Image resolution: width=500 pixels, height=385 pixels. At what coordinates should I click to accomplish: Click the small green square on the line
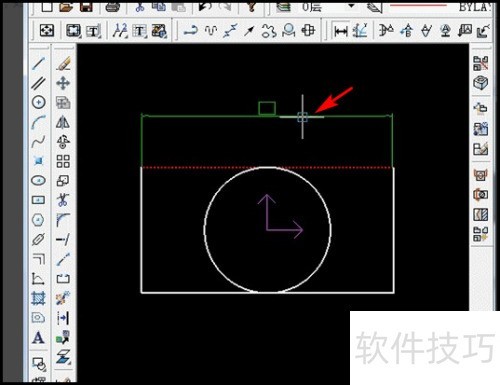(267, 109)
